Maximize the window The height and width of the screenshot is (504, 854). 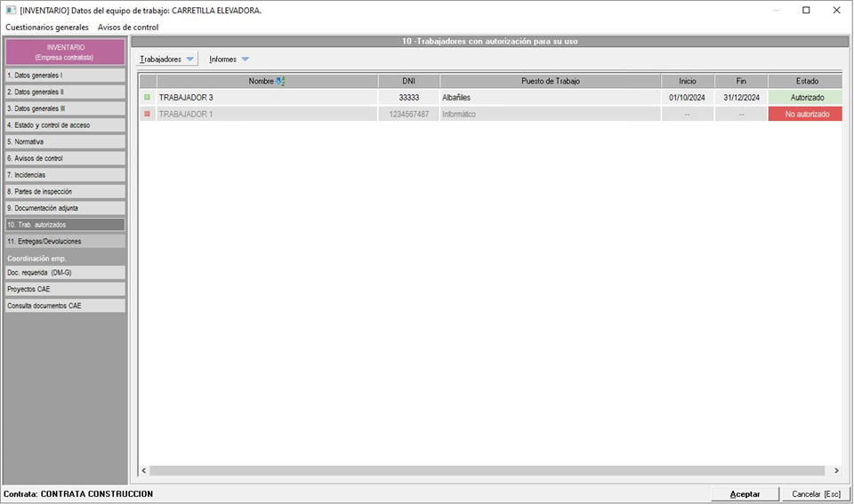pyautogui.click(x=806, y=11)
